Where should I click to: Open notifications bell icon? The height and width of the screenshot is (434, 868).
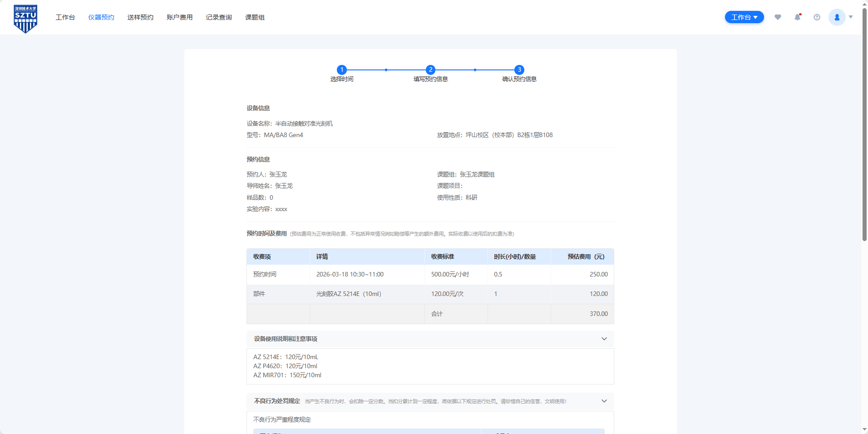[797, 17]
